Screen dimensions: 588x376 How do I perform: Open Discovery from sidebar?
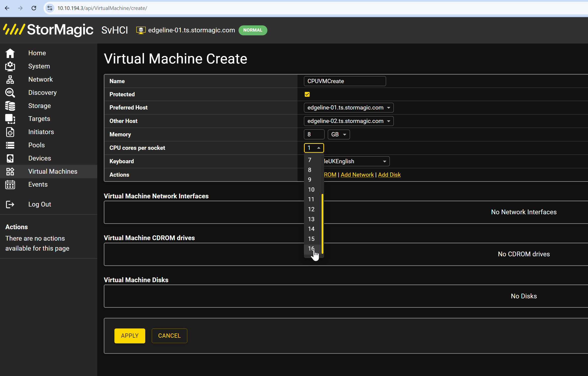click(43, 93)
